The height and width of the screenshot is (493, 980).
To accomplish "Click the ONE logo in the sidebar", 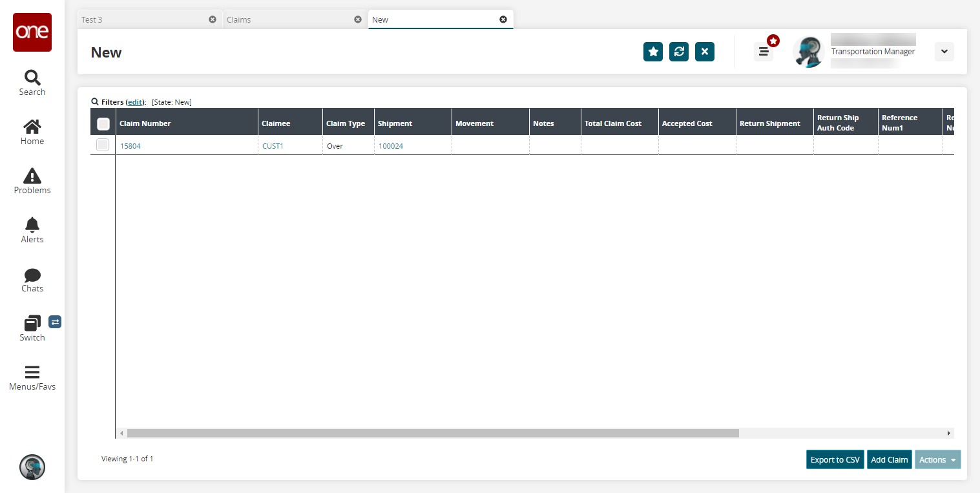I will (32, 32).
